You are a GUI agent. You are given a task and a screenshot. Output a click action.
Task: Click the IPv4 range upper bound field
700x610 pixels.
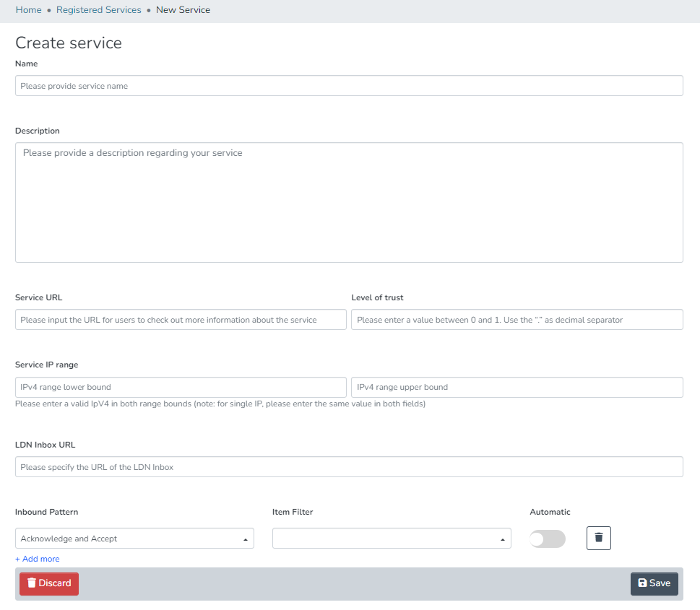click(x=517, y=387)
